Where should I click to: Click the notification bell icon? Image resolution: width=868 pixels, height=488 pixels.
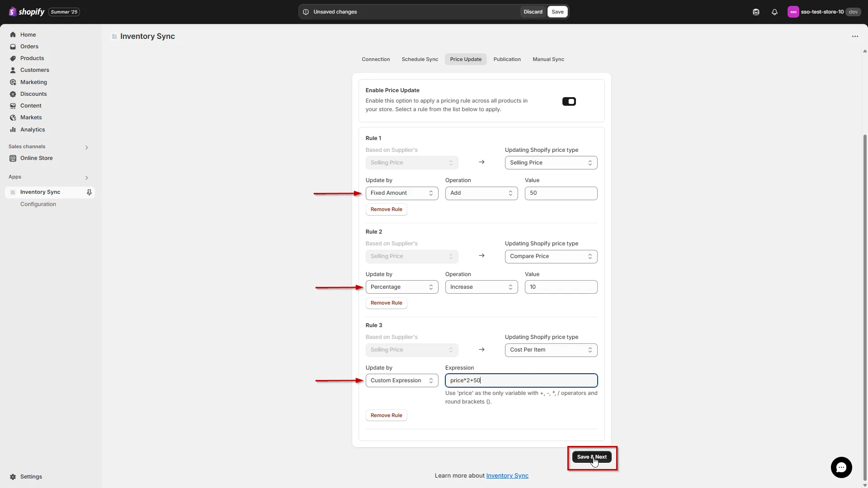774,12
